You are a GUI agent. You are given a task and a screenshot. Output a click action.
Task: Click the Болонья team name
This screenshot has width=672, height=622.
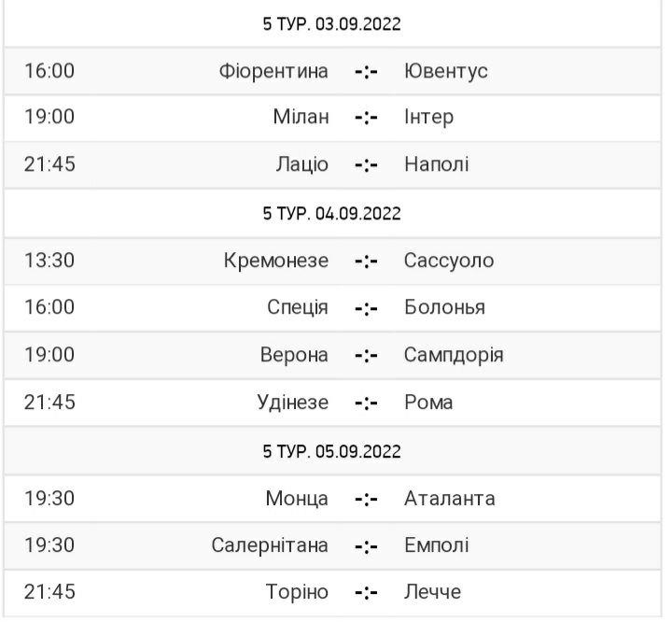pyautogui.click(x=444, y=307)
